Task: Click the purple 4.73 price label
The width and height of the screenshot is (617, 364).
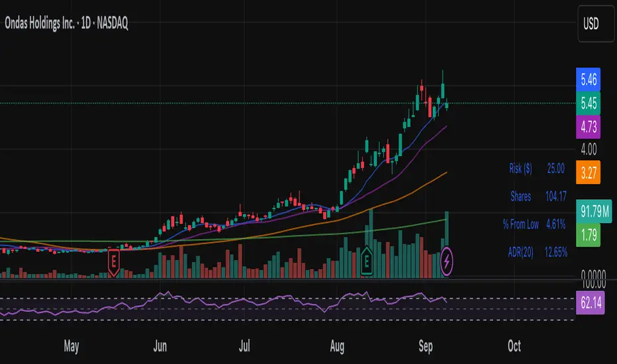Action: pos(589,127)
